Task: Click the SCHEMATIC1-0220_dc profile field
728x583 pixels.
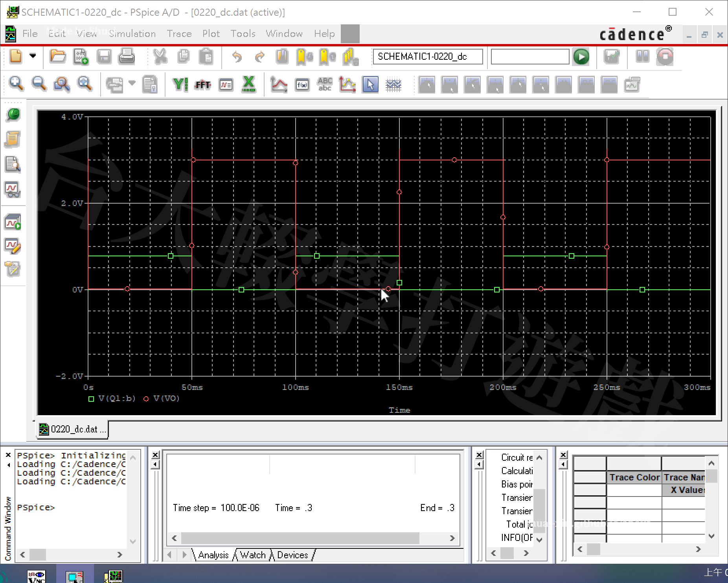Action: [428, 57]
